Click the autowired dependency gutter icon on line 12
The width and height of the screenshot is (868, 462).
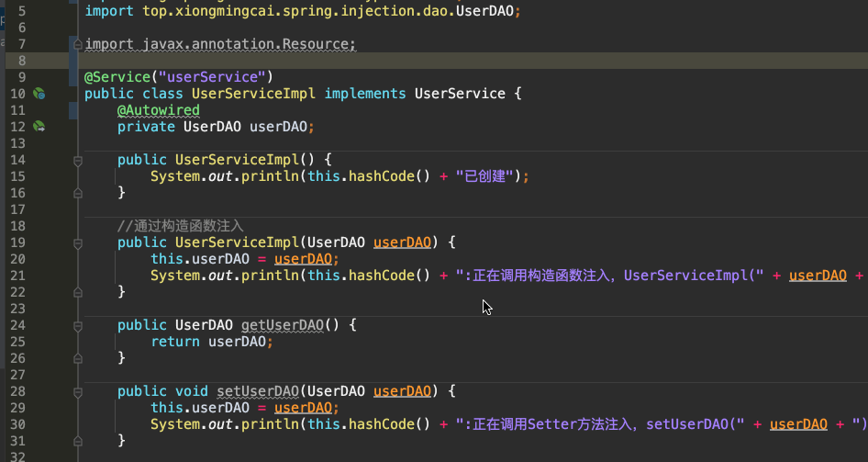point(39,127)
